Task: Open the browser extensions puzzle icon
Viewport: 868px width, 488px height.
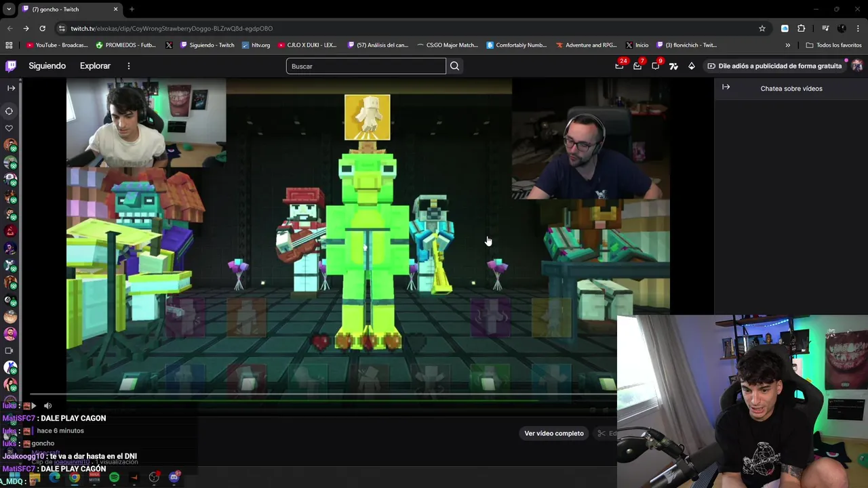Action: tap(802, 28)
